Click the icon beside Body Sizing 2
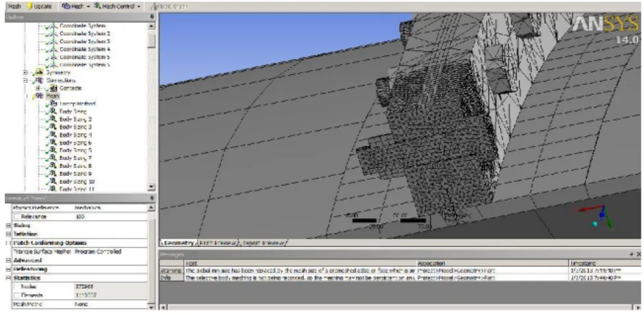Viewport: 644px width, 315px height. (x=53, y=119)
